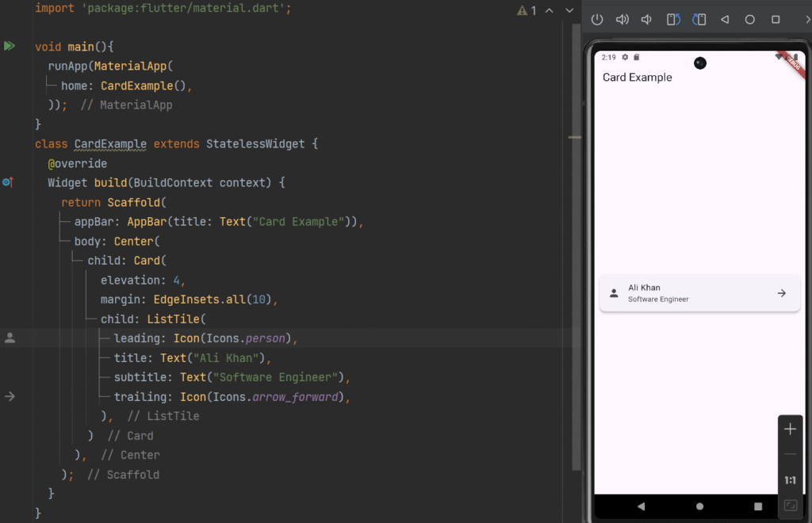Click the emulator toolbar Back triangle button
The image size is (812, 523).
click(725, 20)
